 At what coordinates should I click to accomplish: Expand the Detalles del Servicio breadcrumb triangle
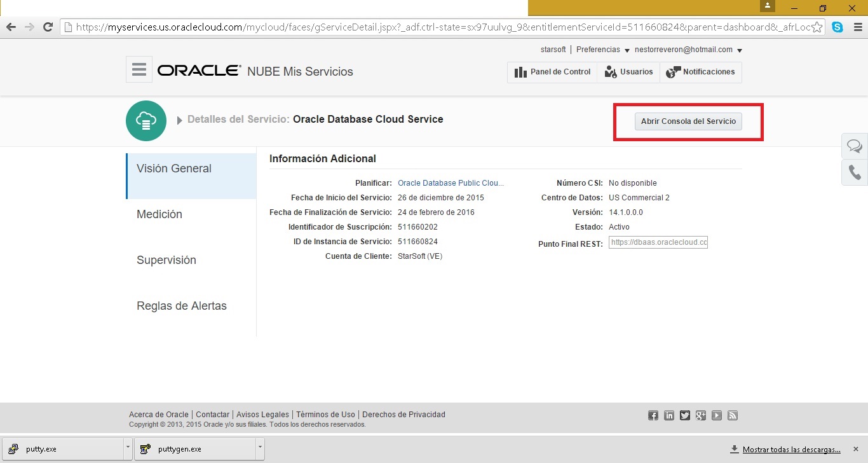[180, 120]
